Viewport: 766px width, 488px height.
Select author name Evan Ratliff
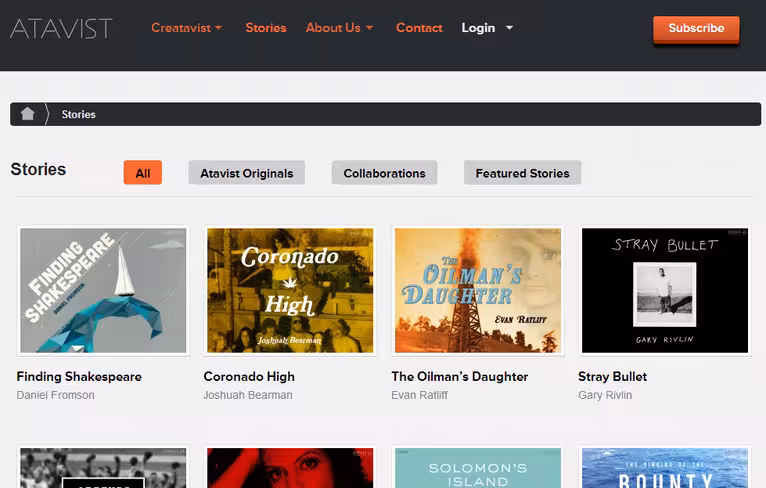(420, 395)
